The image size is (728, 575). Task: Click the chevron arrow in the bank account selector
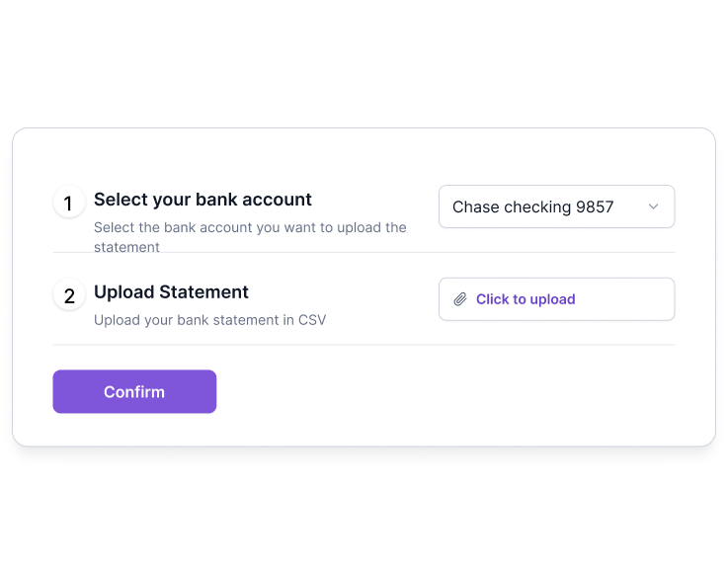(x=653, y=206)
